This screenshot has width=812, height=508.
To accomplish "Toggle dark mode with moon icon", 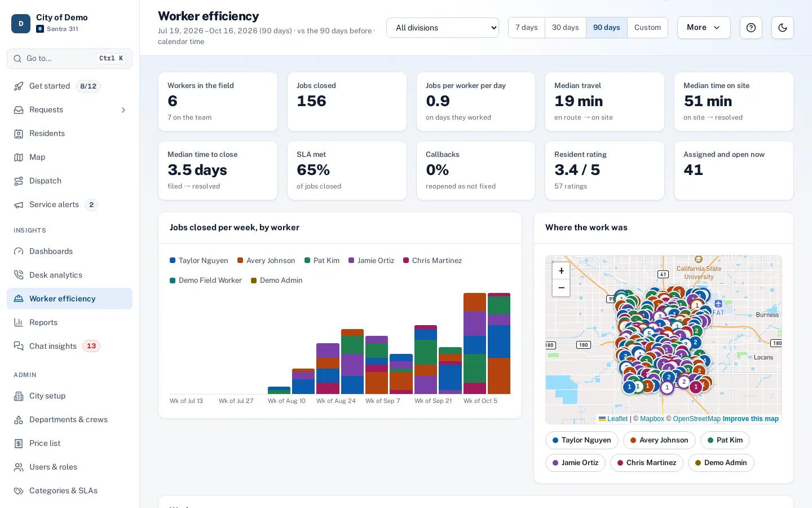I will point(783,28).
